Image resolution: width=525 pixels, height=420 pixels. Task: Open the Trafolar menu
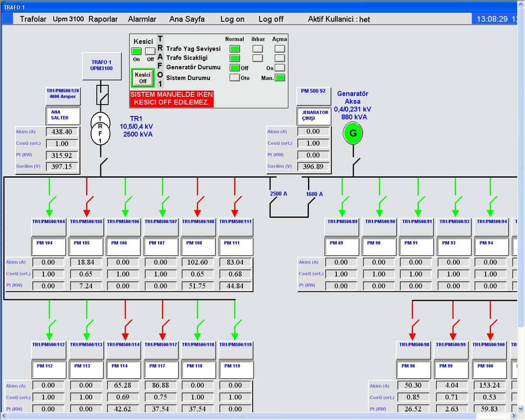point(33,19)
